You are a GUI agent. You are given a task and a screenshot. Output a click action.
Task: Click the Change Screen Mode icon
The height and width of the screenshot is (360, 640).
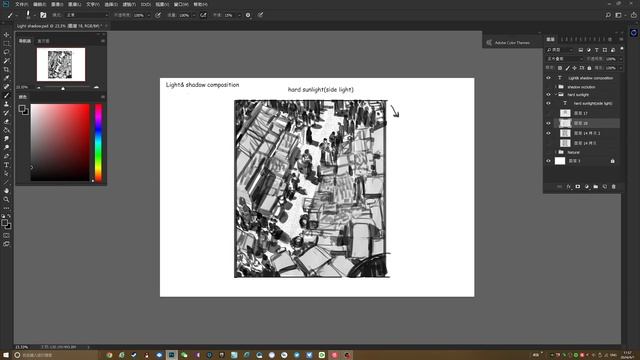pos(7,244)
